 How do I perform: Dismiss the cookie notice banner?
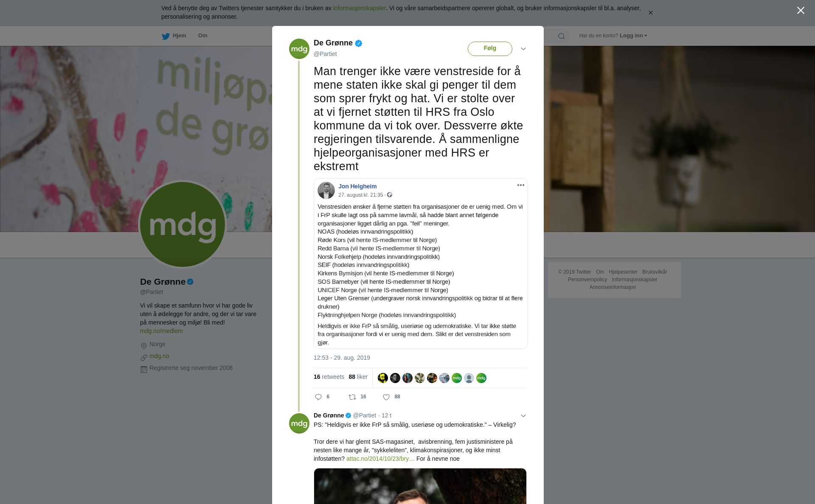click(x=650, y=13)
